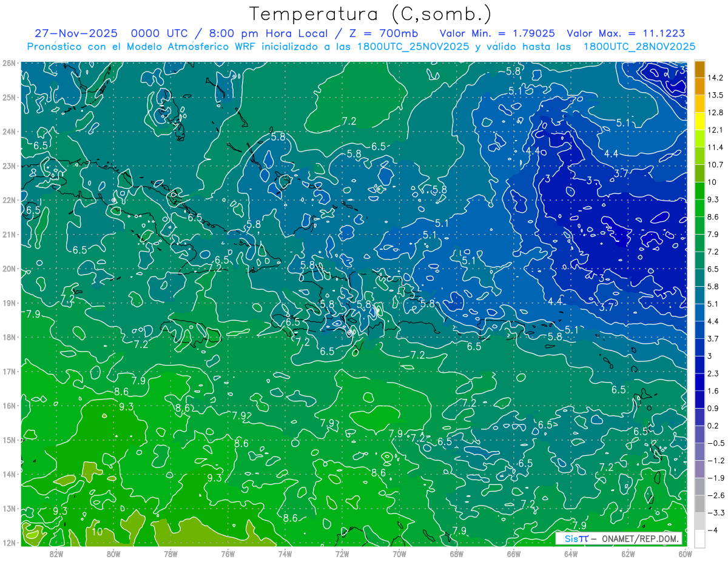This screenshot has height=562, width=728.
Task: Click the '82W' longitude axis label
Action: point(56,554)
